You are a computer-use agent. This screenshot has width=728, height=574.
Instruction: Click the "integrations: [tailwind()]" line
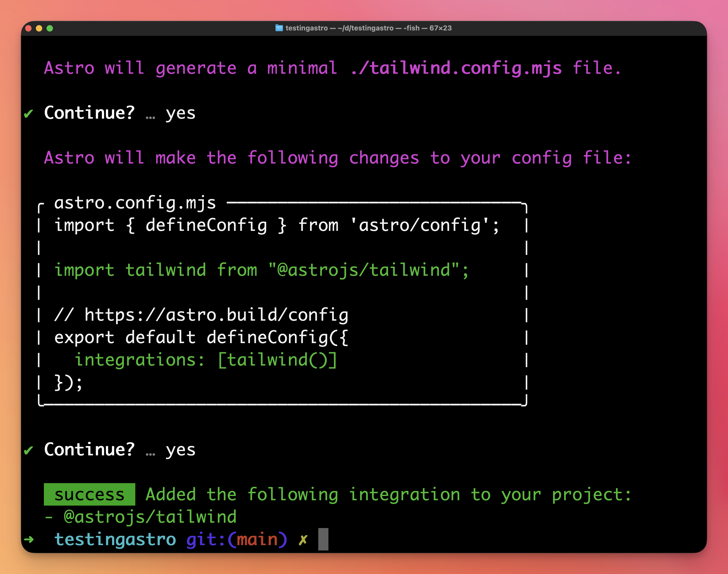(x=205, y=360)
